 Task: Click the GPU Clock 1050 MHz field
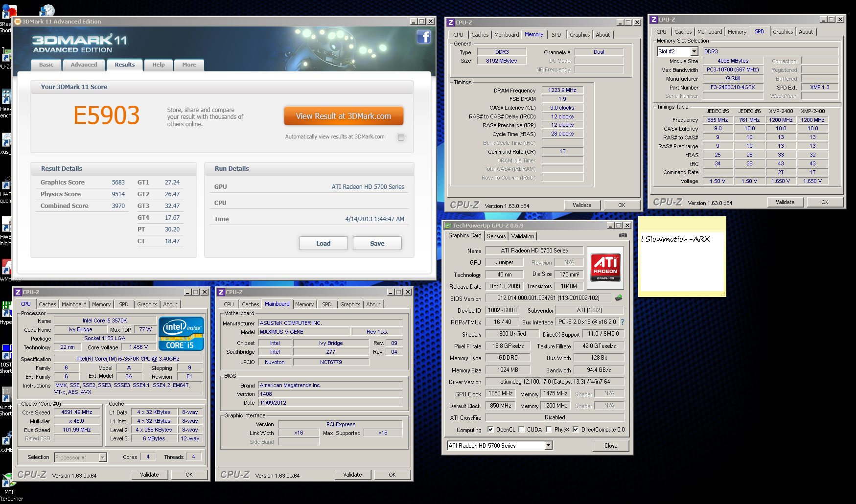[x=501, y=393]
